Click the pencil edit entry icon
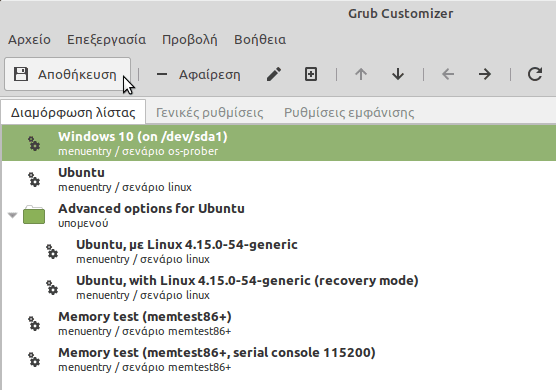 pyautogui.click(x=274, y=74)
